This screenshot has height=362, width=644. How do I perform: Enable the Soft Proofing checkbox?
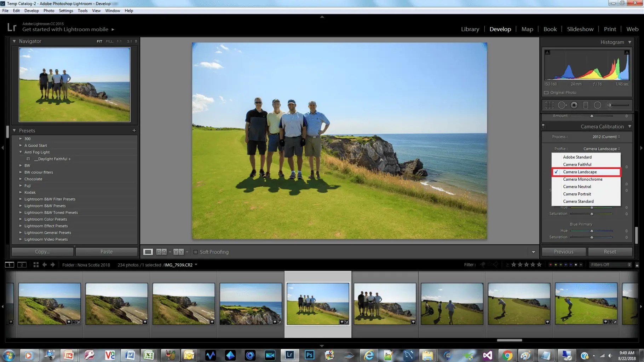(196, 252)
